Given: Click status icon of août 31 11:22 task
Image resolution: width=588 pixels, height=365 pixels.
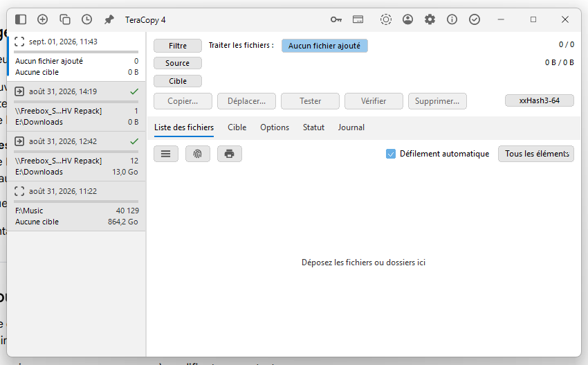Looking at the screenshot, I should [19, 191].
